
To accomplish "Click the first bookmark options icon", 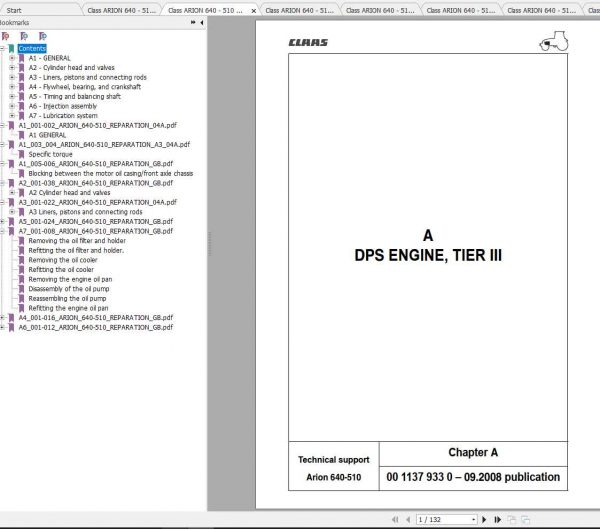I will pos(5,36).
